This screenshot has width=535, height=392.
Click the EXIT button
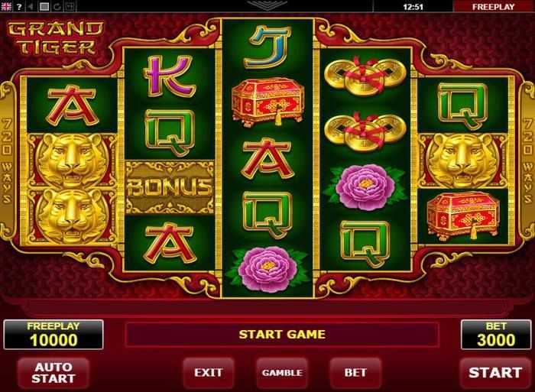(209, 373)
